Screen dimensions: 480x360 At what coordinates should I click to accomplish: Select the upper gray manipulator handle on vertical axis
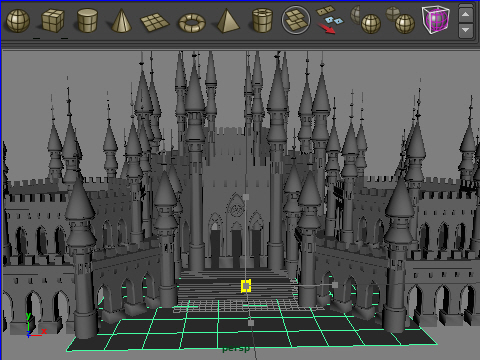coord(246,197)
